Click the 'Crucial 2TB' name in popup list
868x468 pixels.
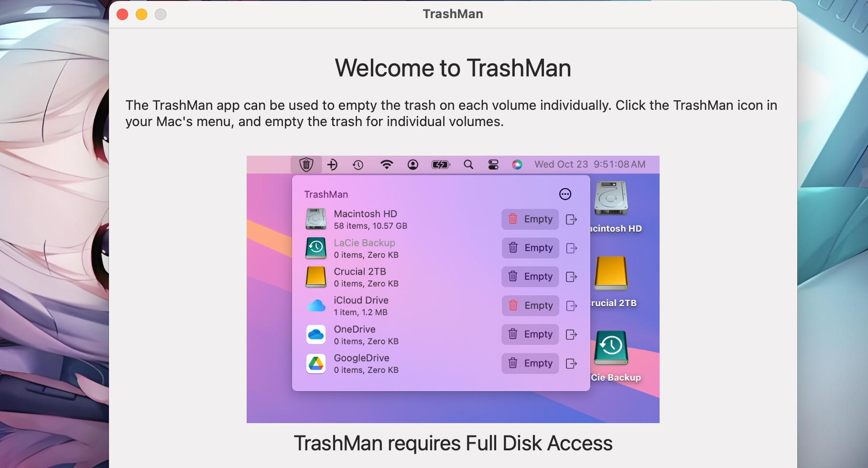tap(360, 272)
